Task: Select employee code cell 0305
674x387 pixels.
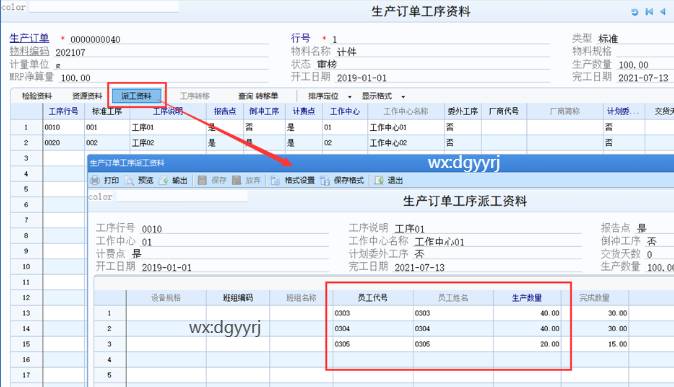Action: click(373, 344)
